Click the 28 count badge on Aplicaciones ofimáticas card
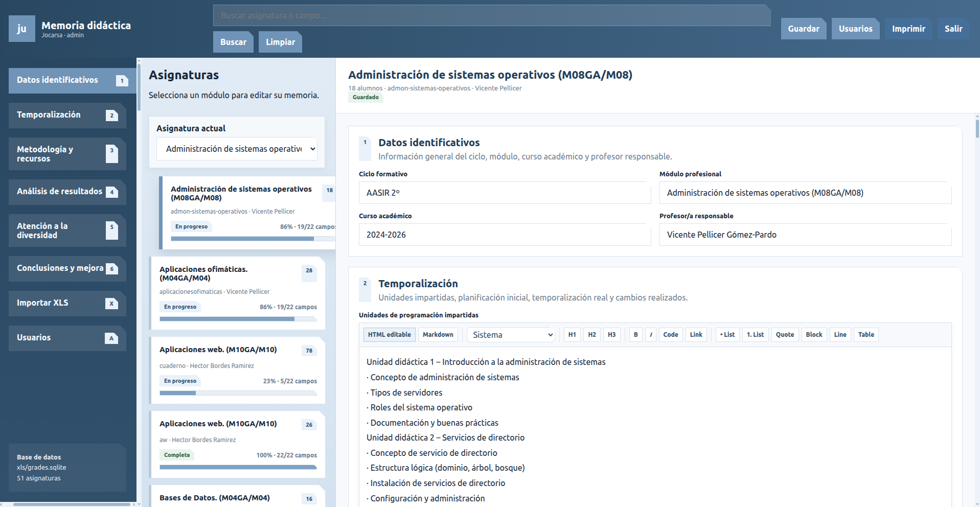Image resolution: width=980 pixels, height=507 pixels. click(x=309, y=273)
